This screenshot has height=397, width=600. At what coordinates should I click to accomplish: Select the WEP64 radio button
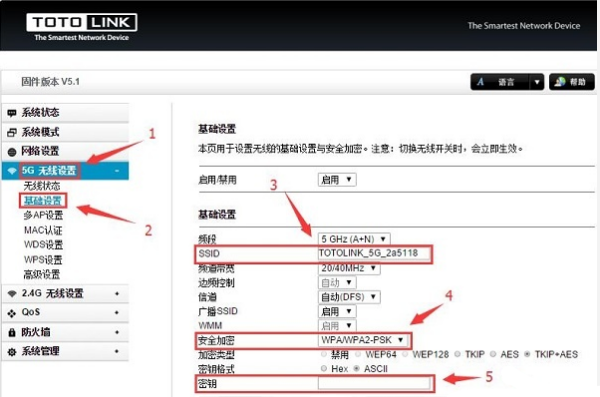pyautogui.click(x=358, y=354)
